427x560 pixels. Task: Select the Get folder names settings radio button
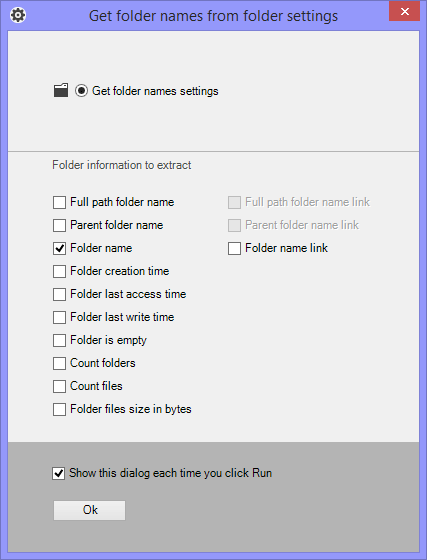(x=81, y=91)
